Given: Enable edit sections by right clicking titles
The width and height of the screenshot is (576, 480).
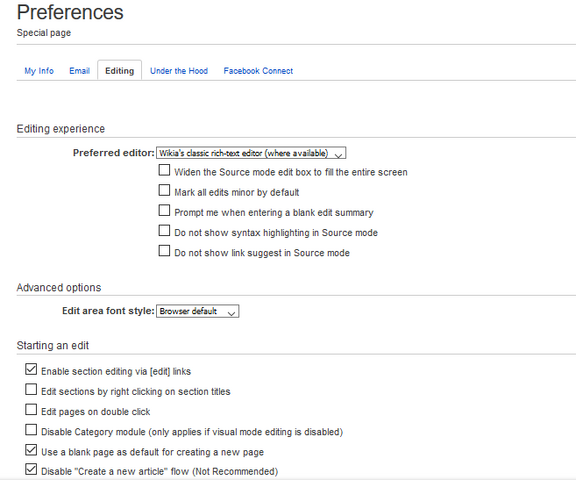Looking at the screenshot, I should coord(31,389).
